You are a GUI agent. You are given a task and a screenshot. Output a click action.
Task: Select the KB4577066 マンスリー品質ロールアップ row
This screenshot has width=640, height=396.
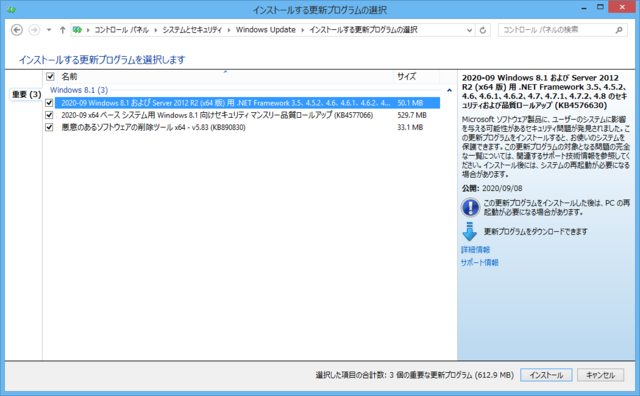click(x=247, y=115)
